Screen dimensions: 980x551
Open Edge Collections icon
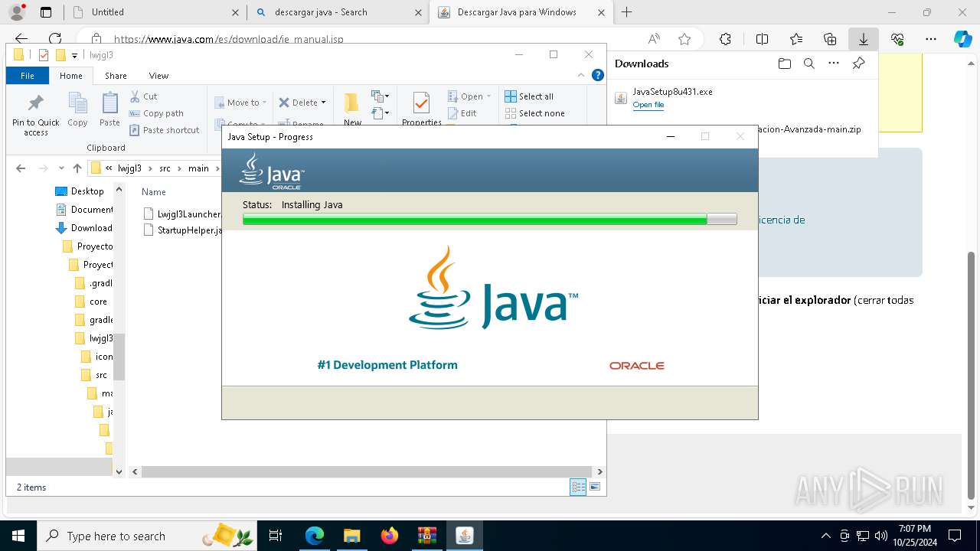click(830, 39)
